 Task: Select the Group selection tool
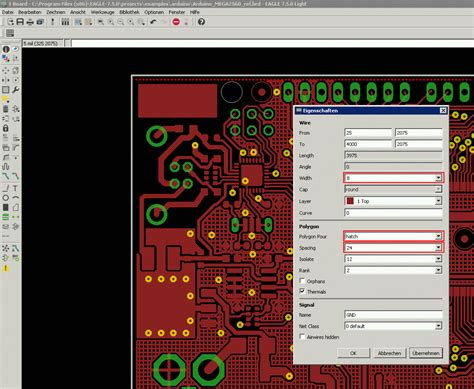(x=6, y=90)
